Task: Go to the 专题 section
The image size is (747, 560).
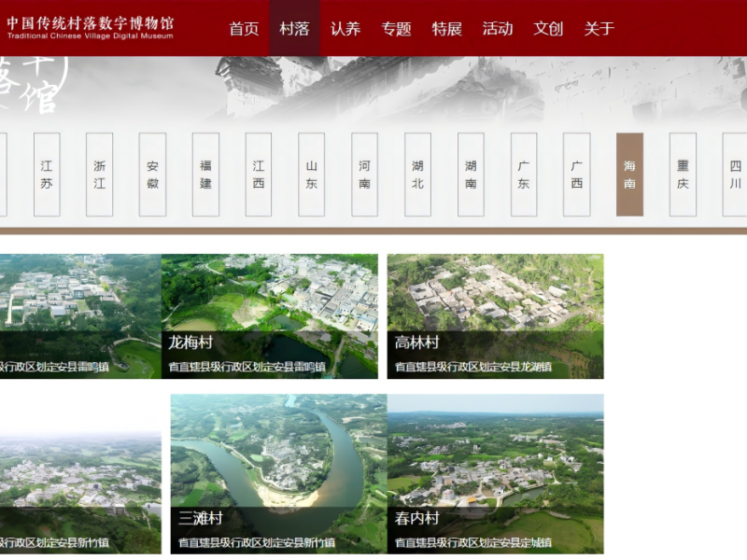Action: coord(396,29)
